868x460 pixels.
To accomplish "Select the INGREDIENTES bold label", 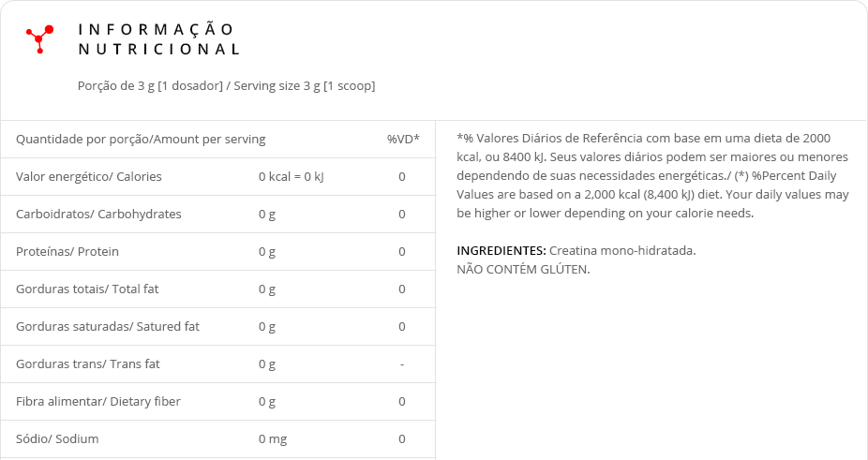I will [x=501, y=251].
